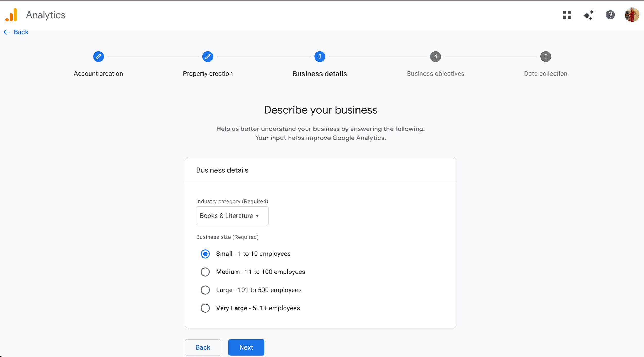Click the Data collection step circle

point(545,56)
